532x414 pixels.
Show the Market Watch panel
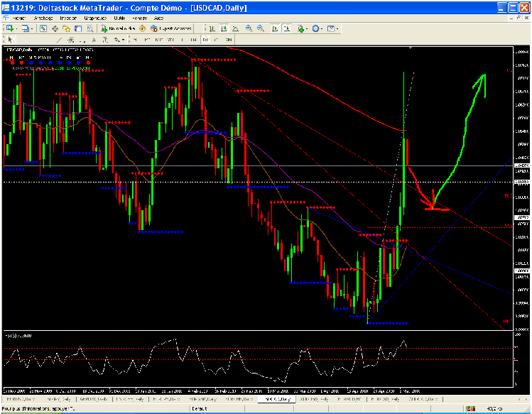(43, 28)
